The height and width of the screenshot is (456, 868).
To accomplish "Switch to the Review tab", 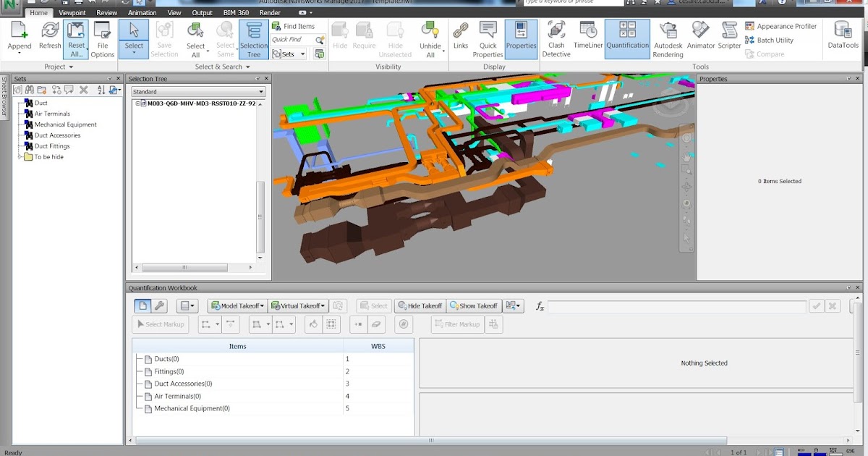I will pos(106,12).
